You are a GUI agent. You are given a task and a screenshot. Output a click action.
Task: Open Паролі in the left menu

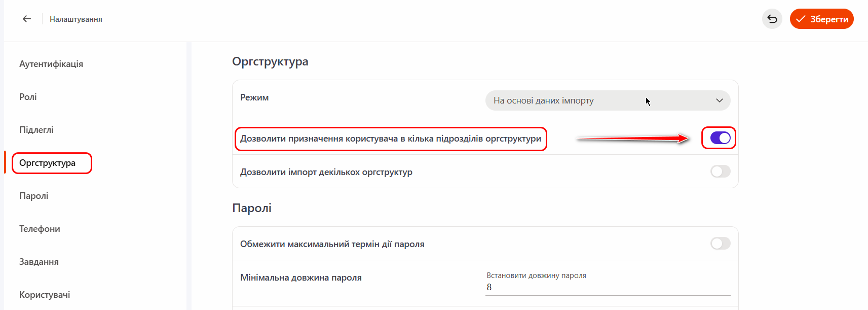(34, 196)
